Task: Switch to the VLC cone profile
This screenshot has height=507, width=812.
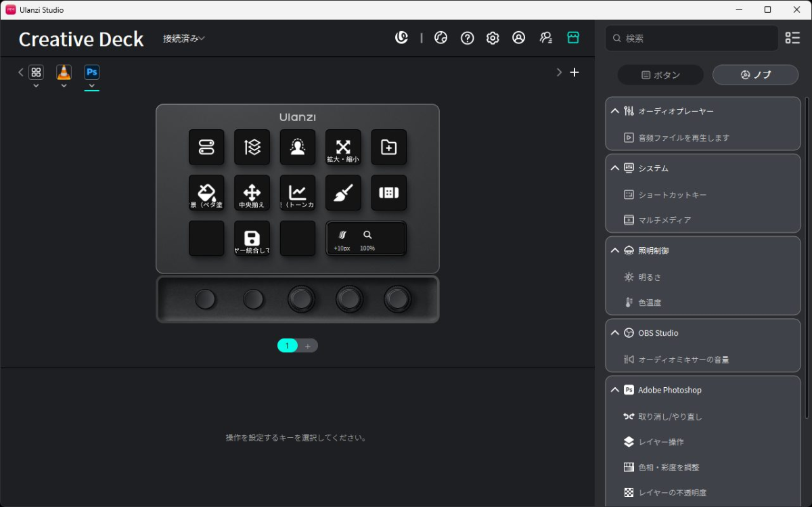Action: click(64, 72)
